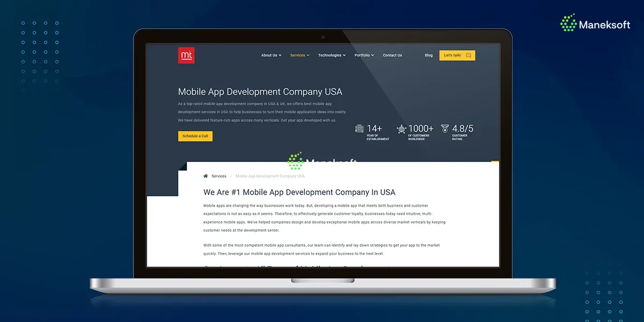Click Mobile App Development Company USA breadcrumb

click(270, 176)
